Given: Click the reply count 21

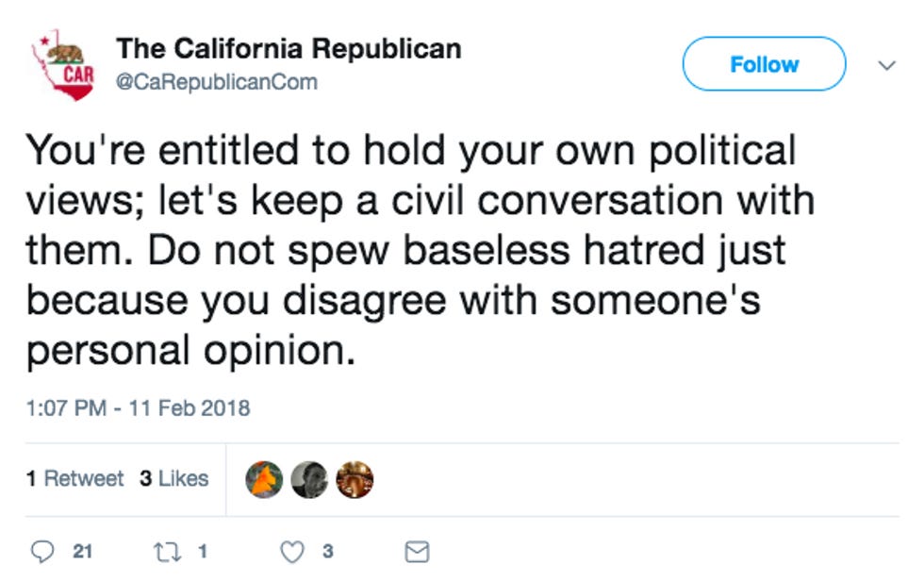Looking at the screenshot, I should [81, 552].
